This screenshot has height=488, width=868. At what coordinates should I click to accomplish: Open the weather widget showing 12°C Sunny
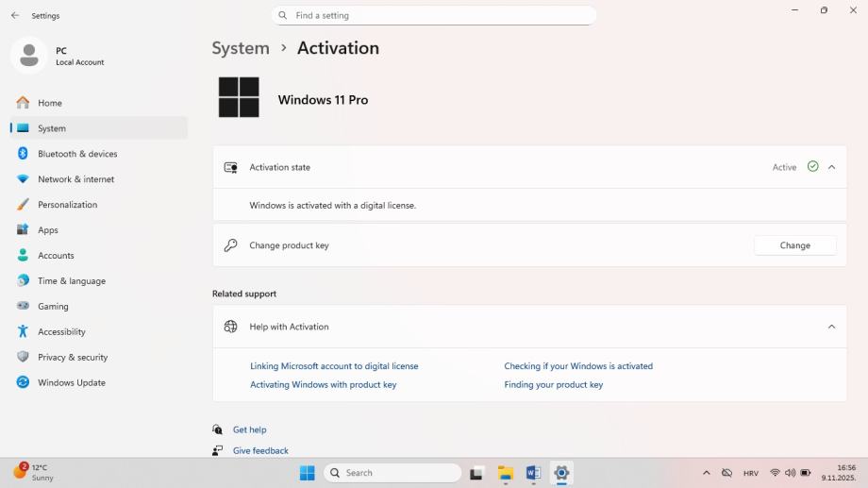[33, 473]
